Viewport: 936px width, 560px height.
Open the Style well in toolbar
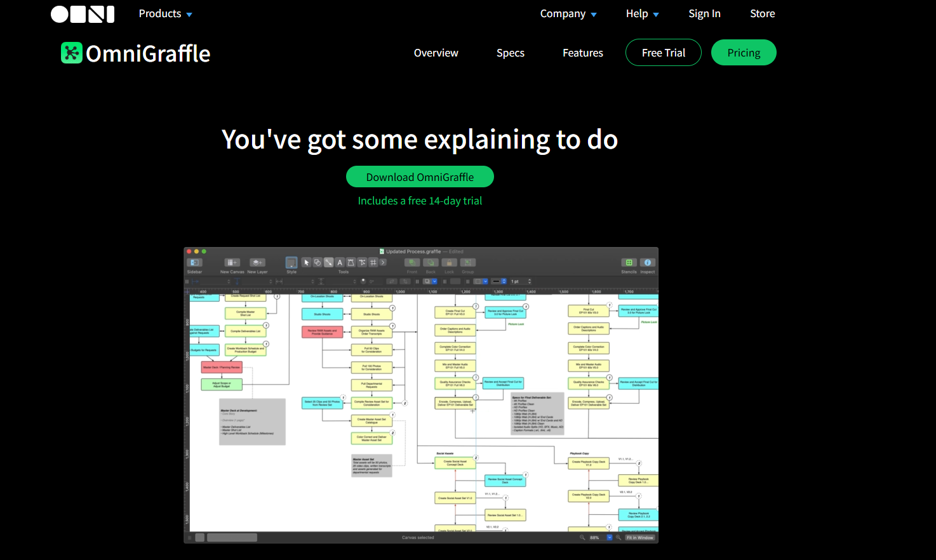tap(291, 262)
